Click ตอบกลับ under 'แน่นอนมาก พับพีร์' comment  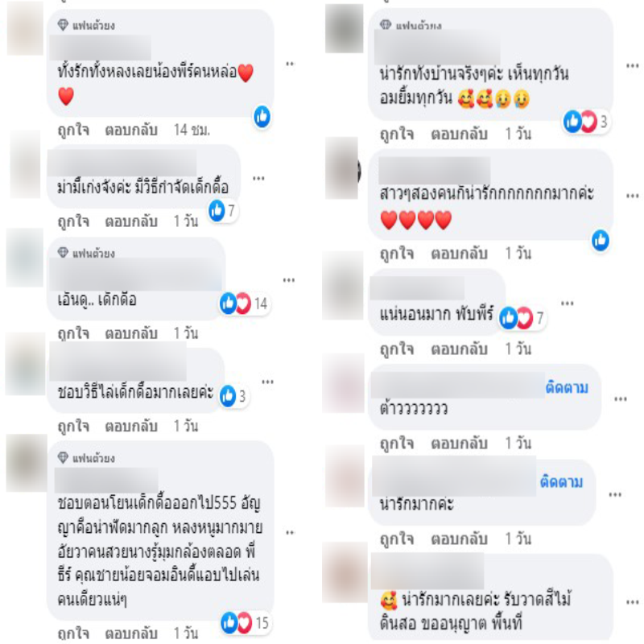click(459, 349)
